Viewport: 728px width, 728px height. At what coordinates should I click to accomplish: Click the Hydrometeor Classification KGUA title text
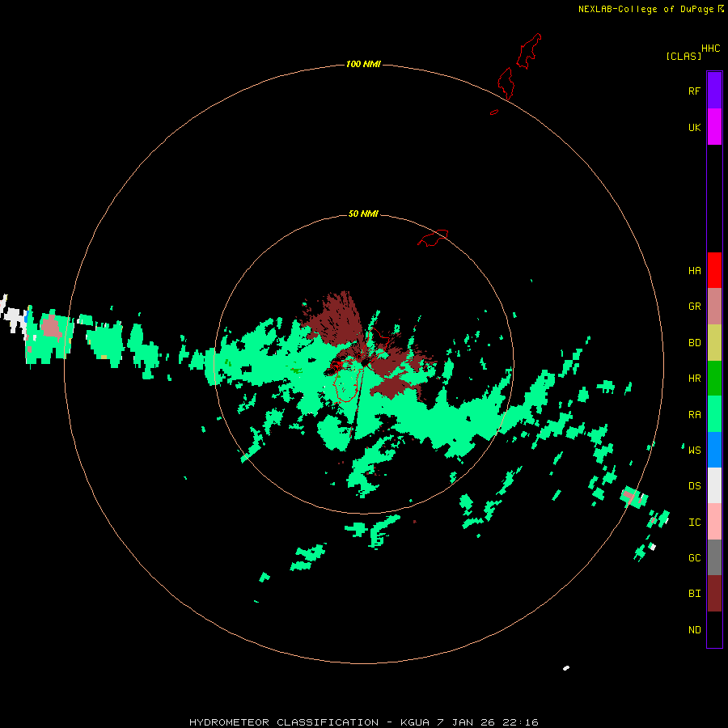[x=363, y=722]
